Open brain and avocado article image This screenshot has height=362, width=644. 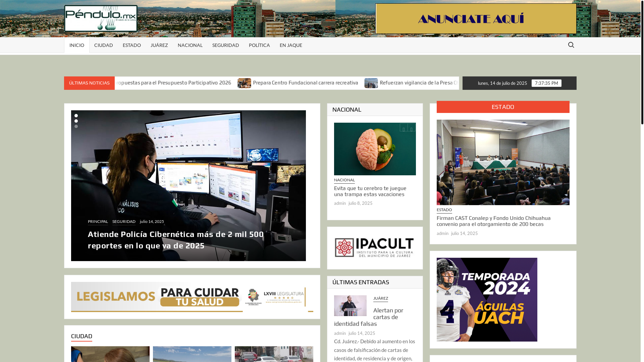tap(375, 149)
